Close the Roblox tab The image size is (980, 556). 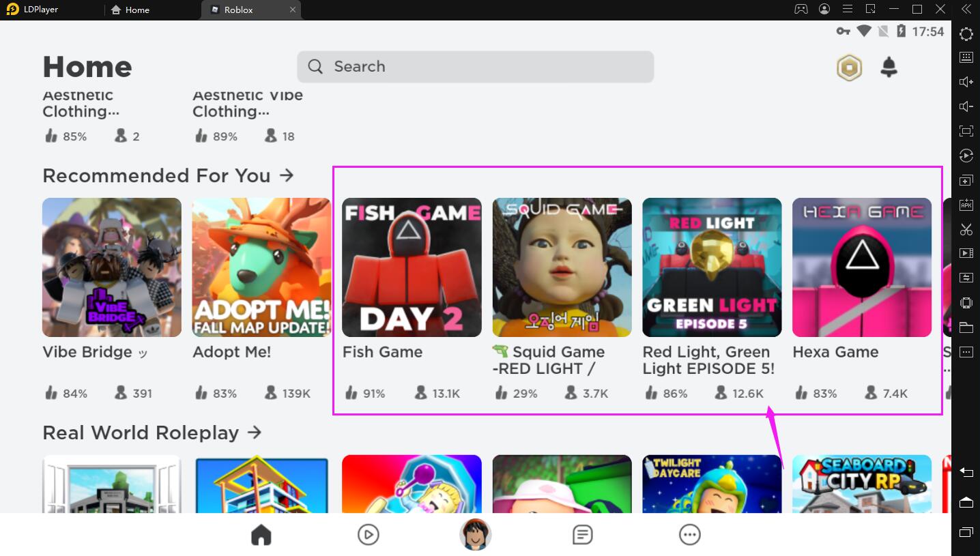click(x=293, y=10)
